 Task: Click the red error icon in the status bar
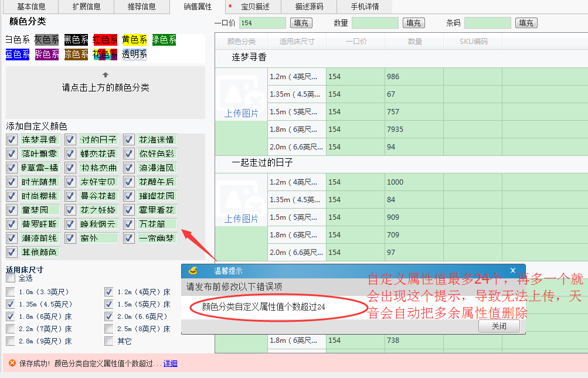(12, 363)
